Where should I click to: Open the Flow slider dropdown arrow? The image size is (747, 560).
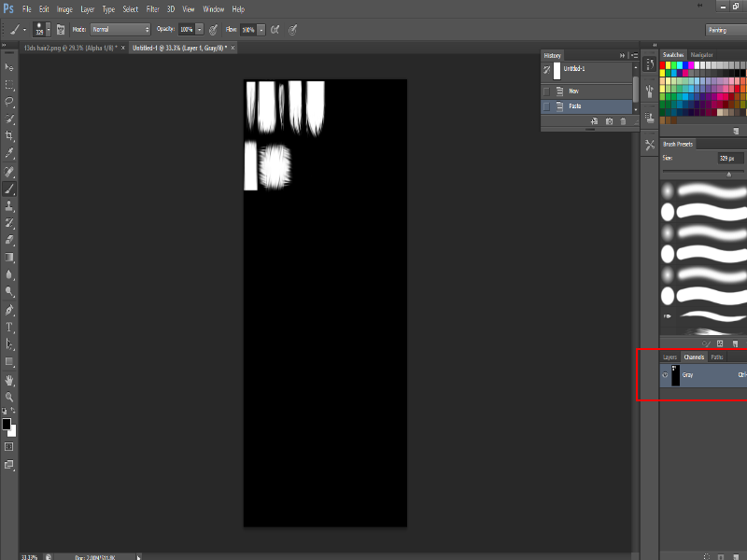261,30
